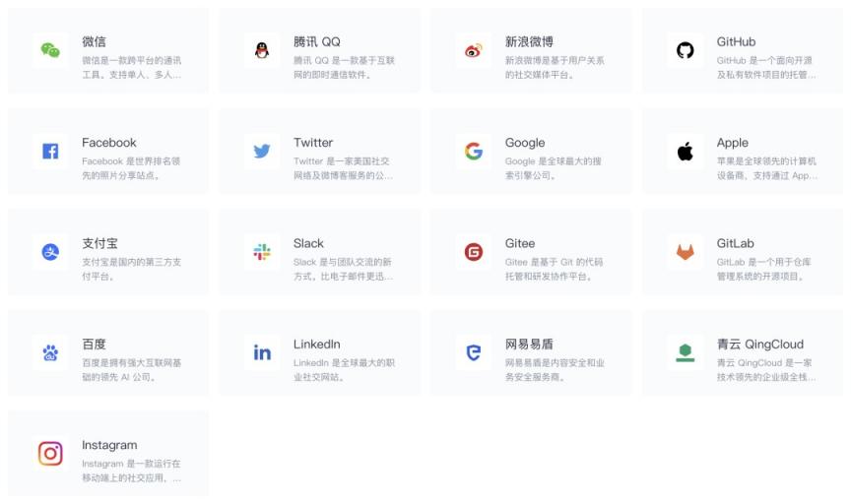The height and width of the screenshot is (504, 851).
Task: Click the QingCloud green hexagon icon
Action: [x=685, y=352]
